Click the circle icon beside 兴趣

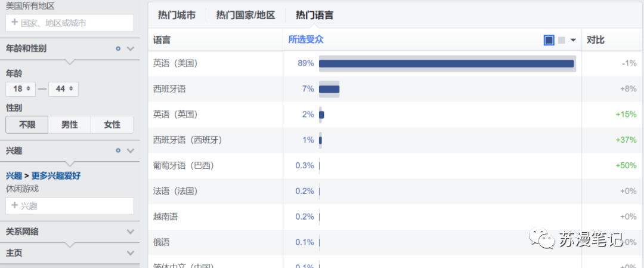pos(118,150)
